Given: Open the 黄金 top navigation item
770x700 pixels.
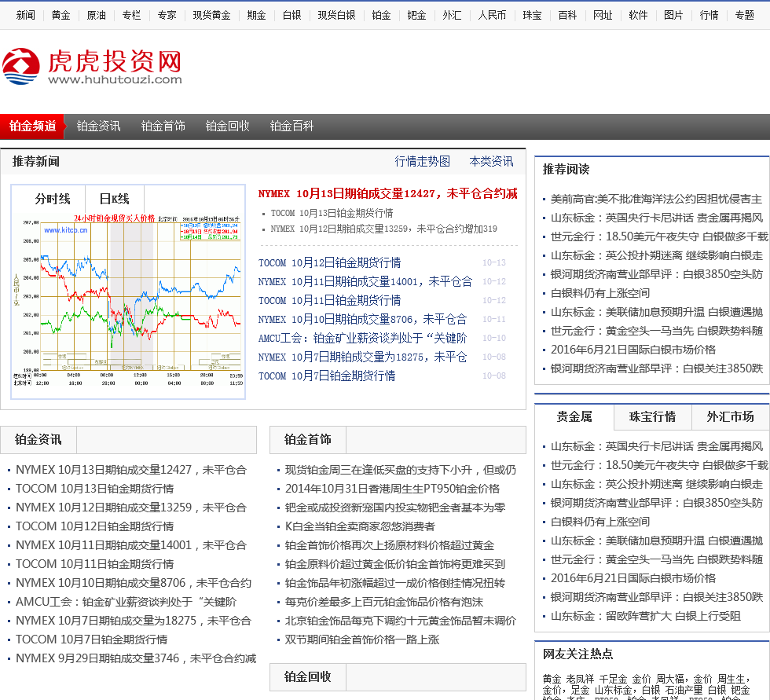Looking at the screenshot, I should click(x=60, y=15).
